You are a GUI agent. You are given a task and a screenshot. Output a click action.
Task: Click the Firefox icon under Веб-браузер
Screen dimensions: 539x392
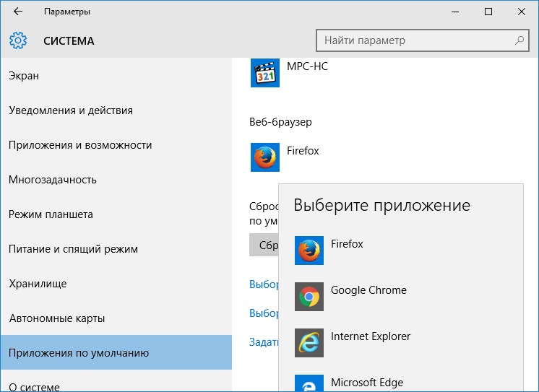265,157
